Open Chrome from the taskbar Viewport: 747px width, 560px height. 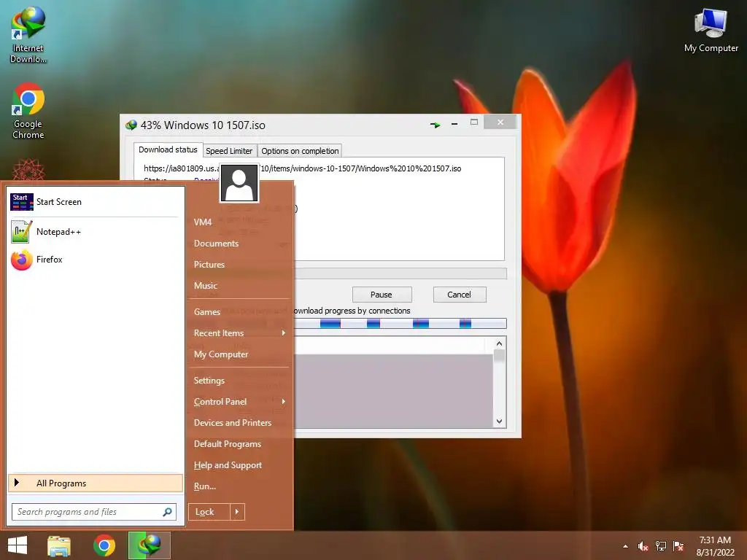pos(104,545)
